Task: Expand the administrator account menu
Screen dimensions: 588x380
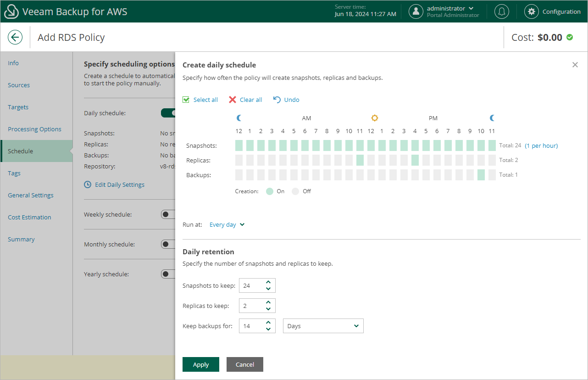Action: pos(471,8)
